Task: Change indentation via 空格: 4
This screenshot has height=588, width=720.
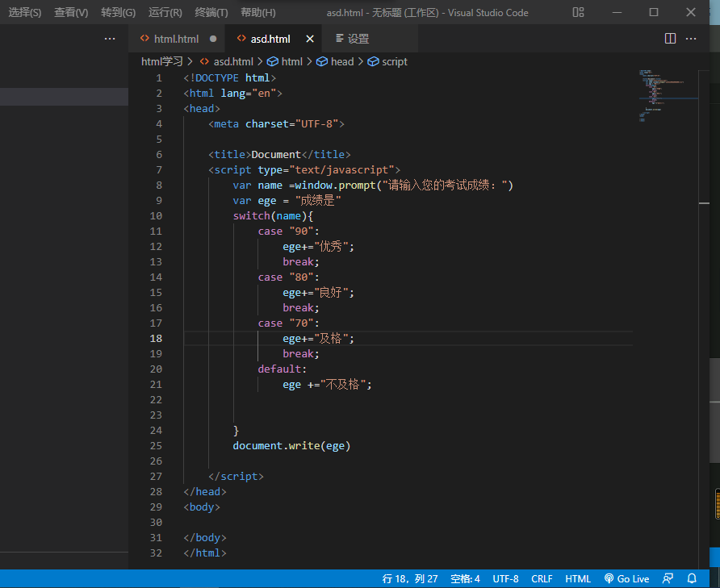Action: [x=465, y=579]
